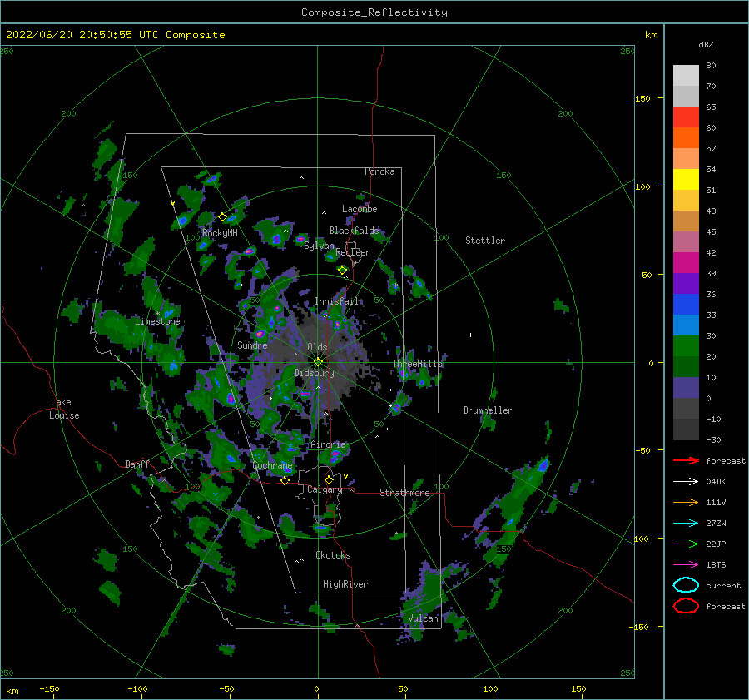Click the Okotoks town label
Viewport: 749px width, 700px height.
point(333,555)
